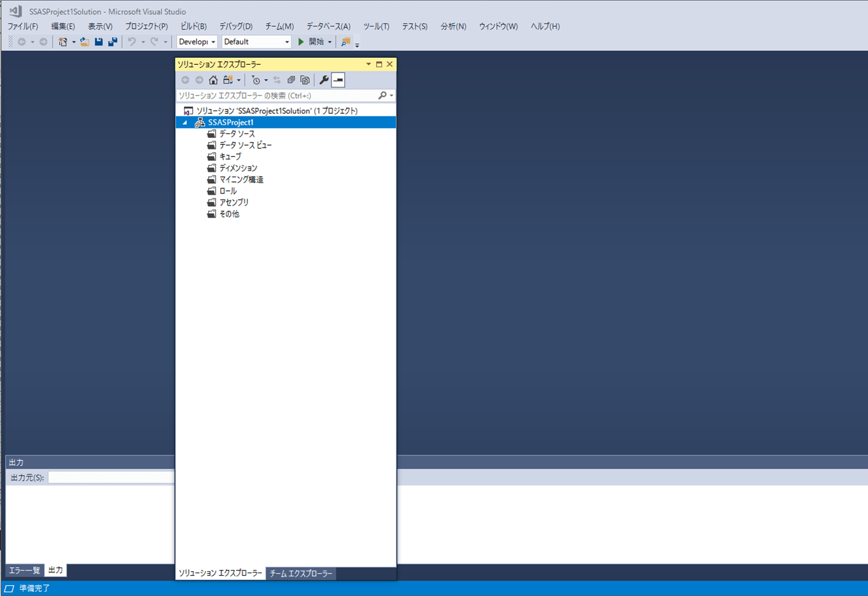Collapse the SSASProject1 node's triangle
Image resolution: width=868 pixels, height=596 pixels.
[185, 123]
